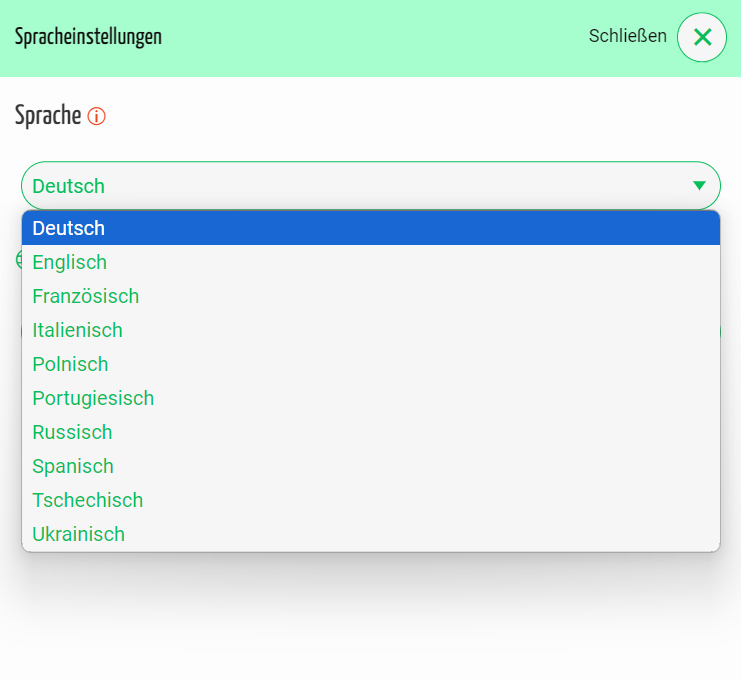Click the green X close icon
This screenshot has height=680, width=741.
point(702,37)
